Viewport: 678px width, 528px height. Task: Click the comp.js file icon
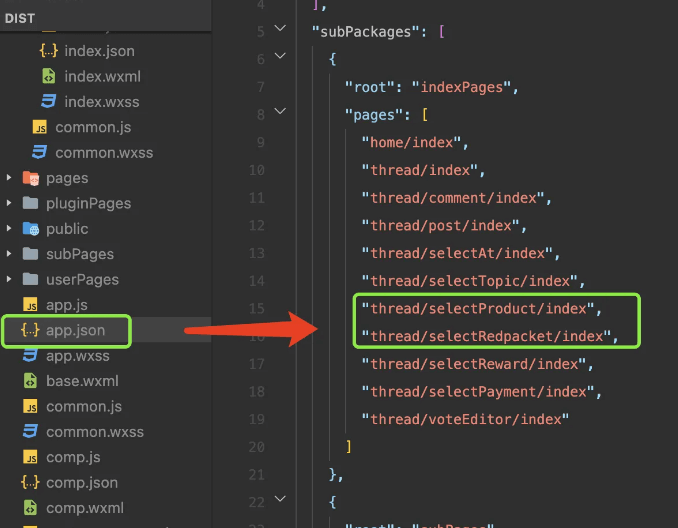30,458
